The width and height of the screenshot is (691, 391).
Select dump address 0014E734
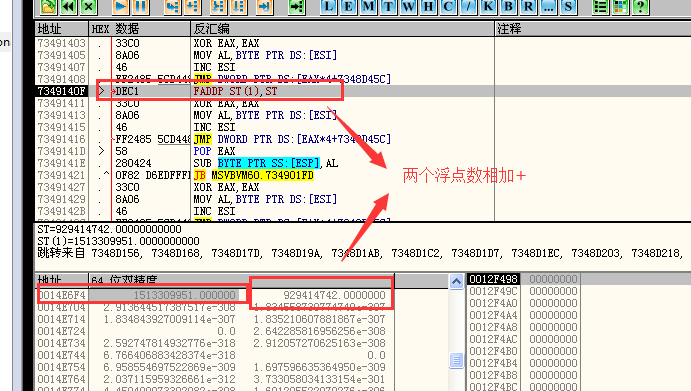tap(61, 343)
